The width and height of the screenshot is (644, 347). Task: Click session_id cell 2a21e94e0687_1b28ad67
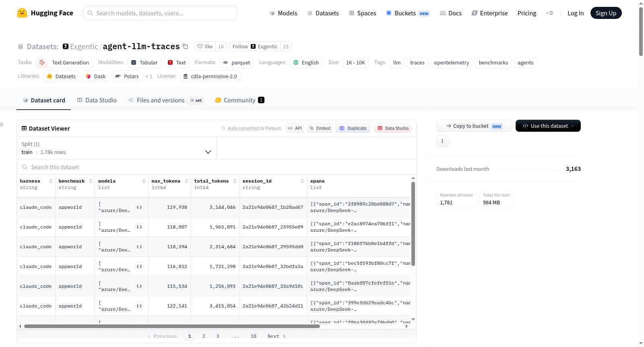click(x=273, y=207)
